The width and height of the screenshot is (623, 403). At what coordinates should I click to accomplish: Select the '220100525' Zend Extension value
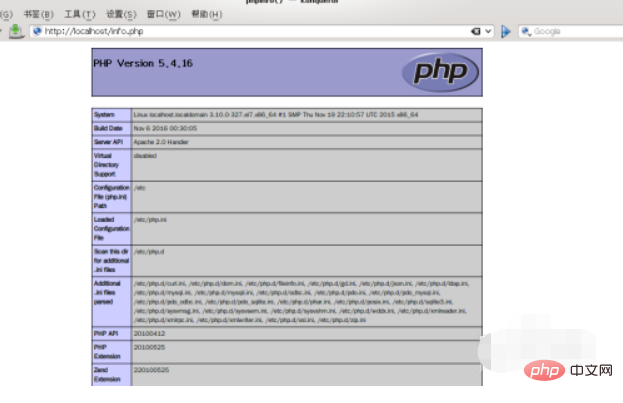(x=151, y=370)
